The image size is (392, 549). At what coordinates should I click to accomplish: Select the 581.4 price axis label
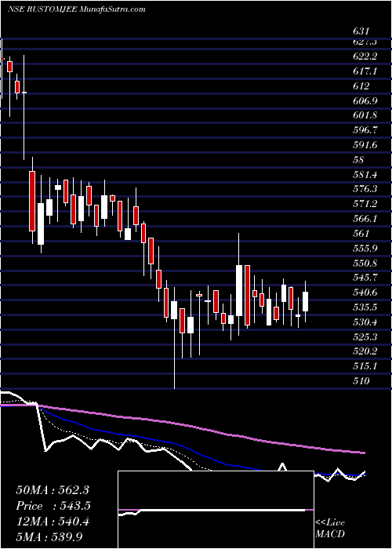[365, 174]
